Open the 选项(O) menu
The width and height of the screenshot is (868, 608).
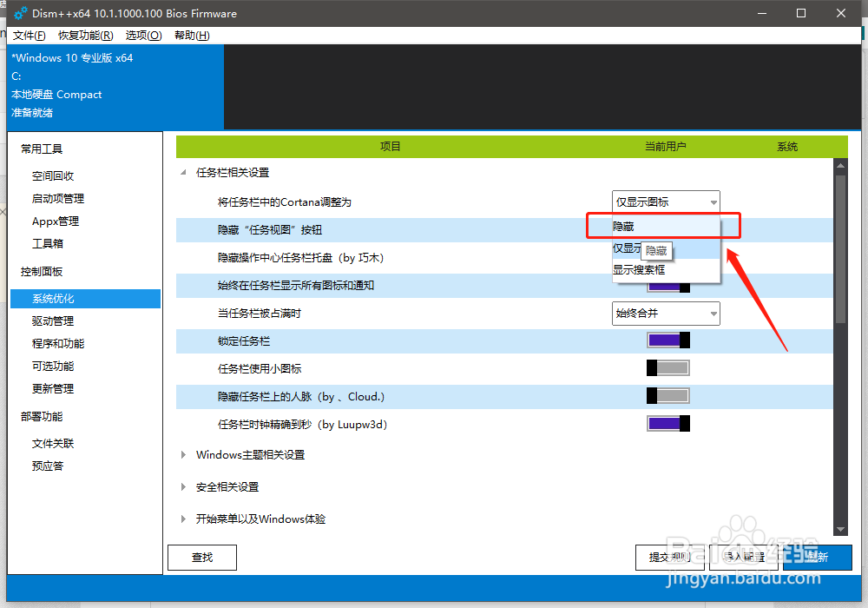143,36
